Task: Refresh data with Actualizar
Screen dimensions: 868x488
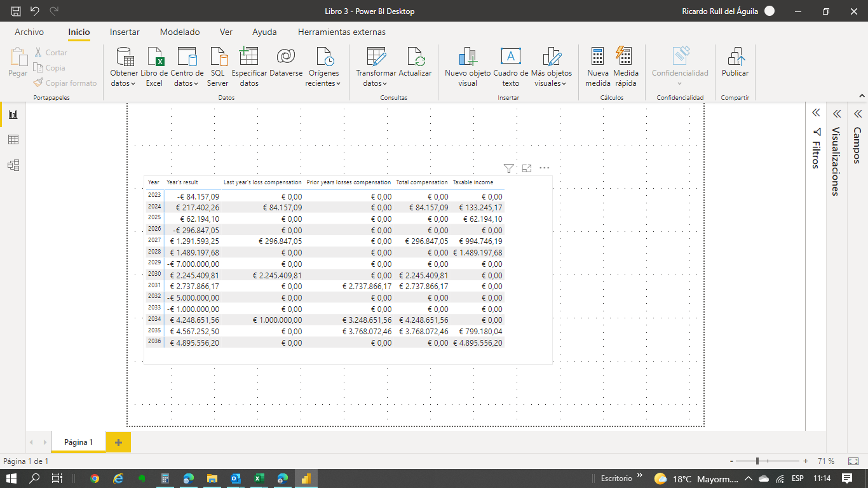Action: 415,62
